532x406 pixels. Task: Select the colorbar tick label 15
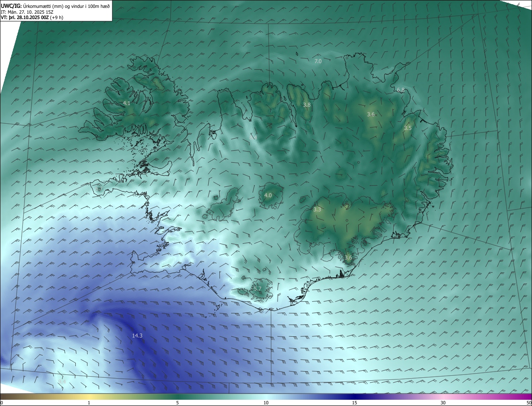(x=355, y=403)
